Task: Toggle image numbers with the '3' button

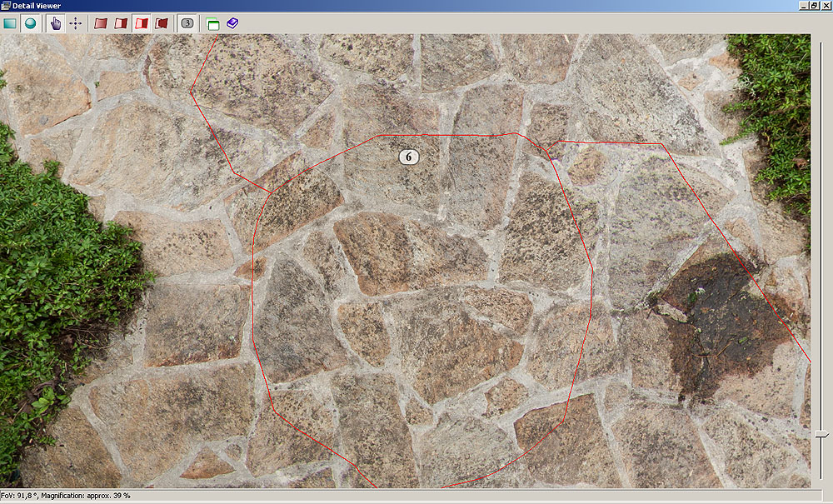Action: 187,23
